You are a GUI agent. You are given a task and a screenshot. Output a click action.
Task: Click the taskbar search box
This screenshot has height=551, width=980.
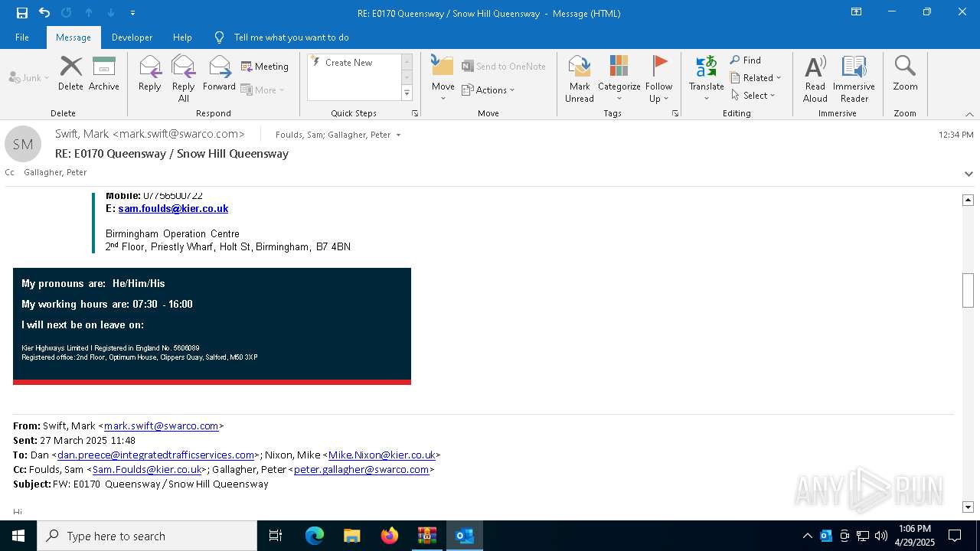[x=147, y=536]
